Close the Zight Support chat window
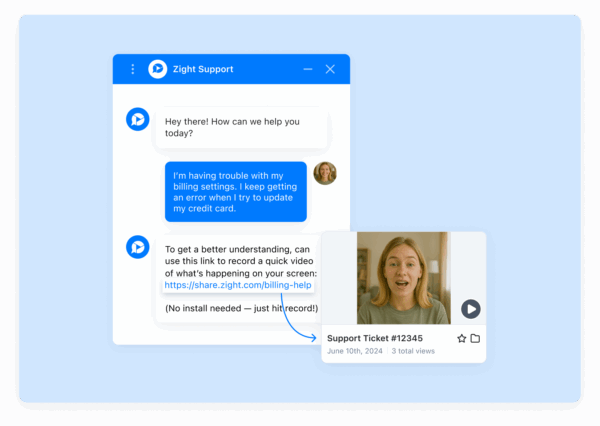 click(x=330, y=69)
